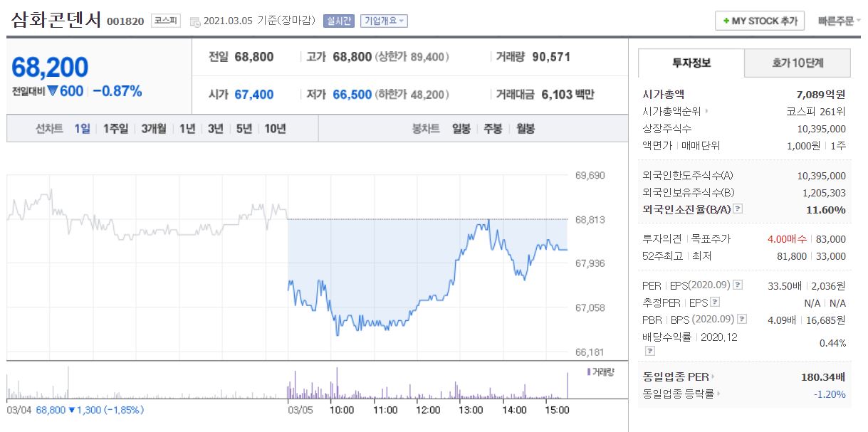Screen dimensions: 868x432
Task: Select the 1일 line chart period
Action: tap(82, 129)
